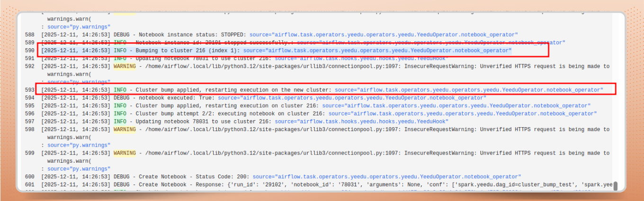The width and height of the screenshot is (644, 201).
Task: Click the source link on line 588
Action: [x=384, y=35]
